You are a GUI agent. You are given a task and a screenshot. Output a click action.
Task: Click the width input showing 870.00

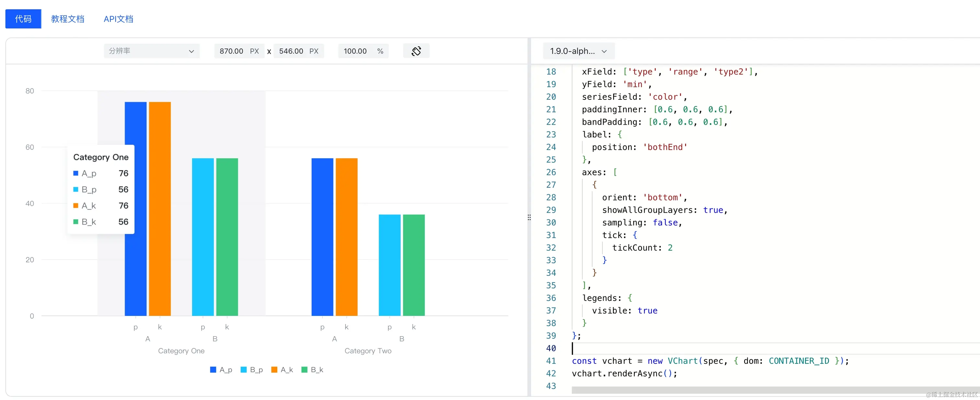coord(232,51)
